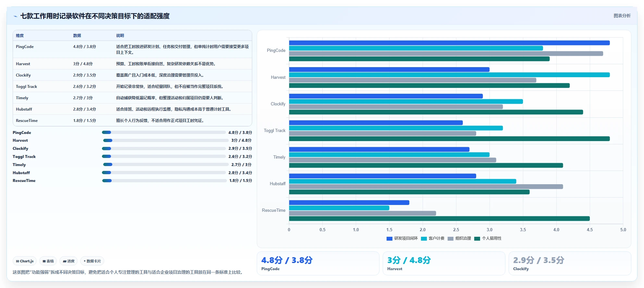The height and width of the screenshot is (288, 644).
Task: Click the 5.0 tick on the chart x-axis
Action: [623, 230]
